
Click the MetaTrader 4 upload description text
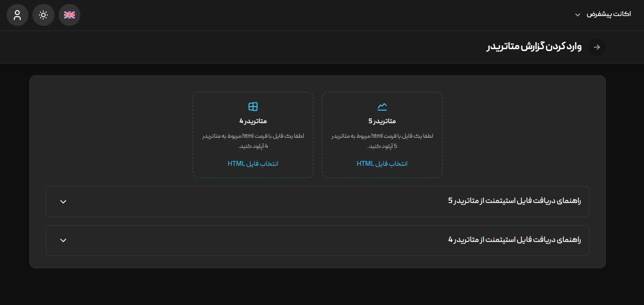253,141
